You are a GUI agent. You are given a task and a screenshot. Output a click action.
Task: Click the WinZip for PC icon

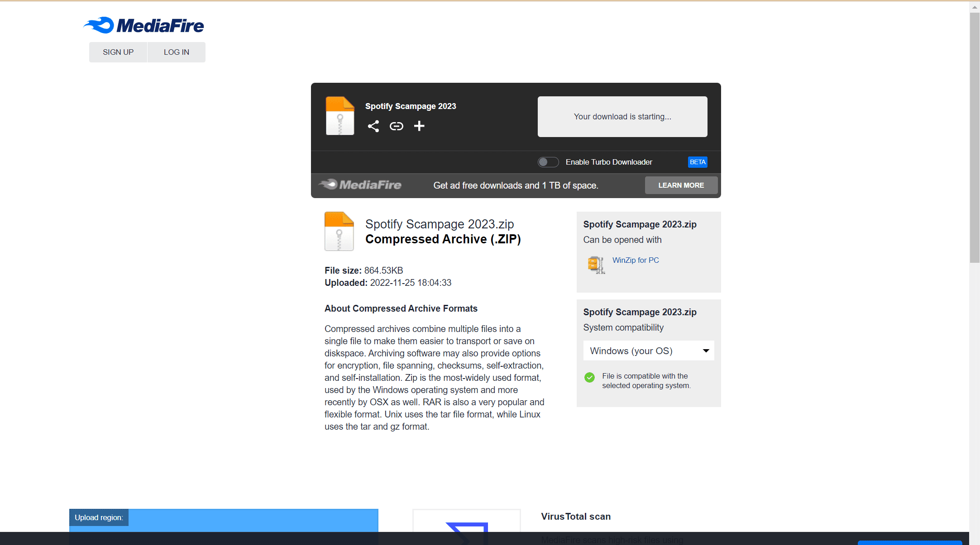(x=596, y=265)
